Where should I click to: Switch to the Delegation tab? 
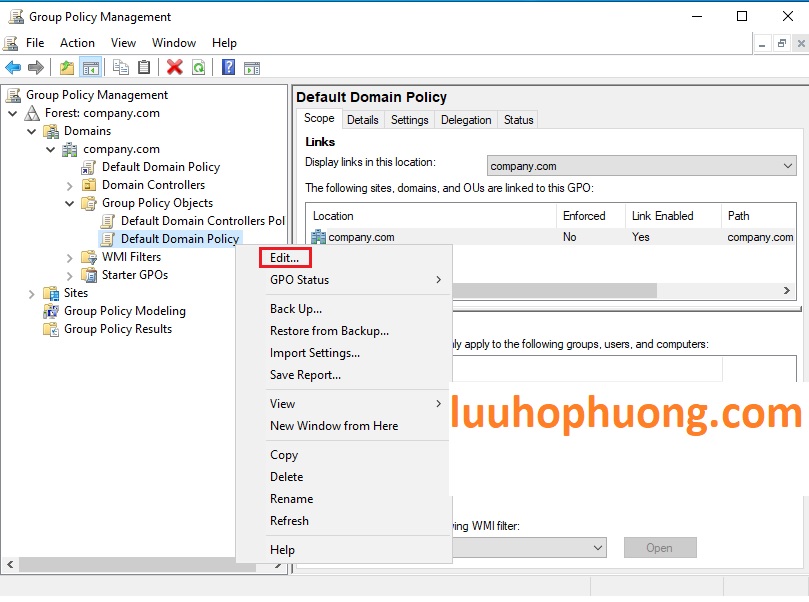(x=466, y=119)
